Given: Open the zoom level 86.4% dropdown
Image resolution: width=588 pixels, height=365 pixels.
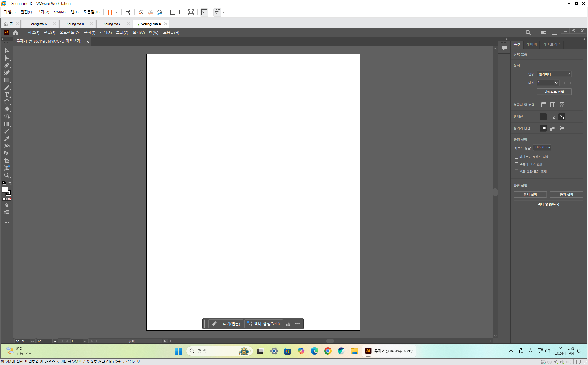Looking at the screenshot, I should click(32, 341).
